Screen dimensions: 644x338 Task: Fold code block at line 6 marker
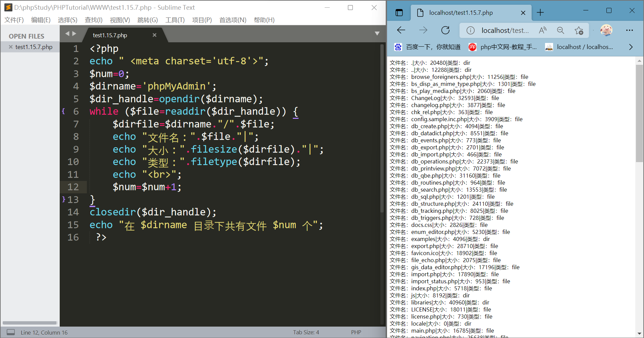point(63,111)
